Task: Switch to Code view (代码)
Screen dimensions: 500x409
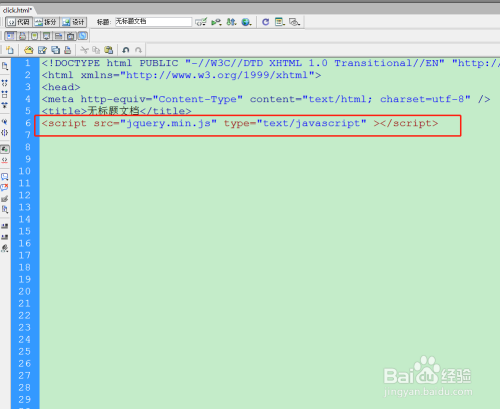Action: point(19,22)
